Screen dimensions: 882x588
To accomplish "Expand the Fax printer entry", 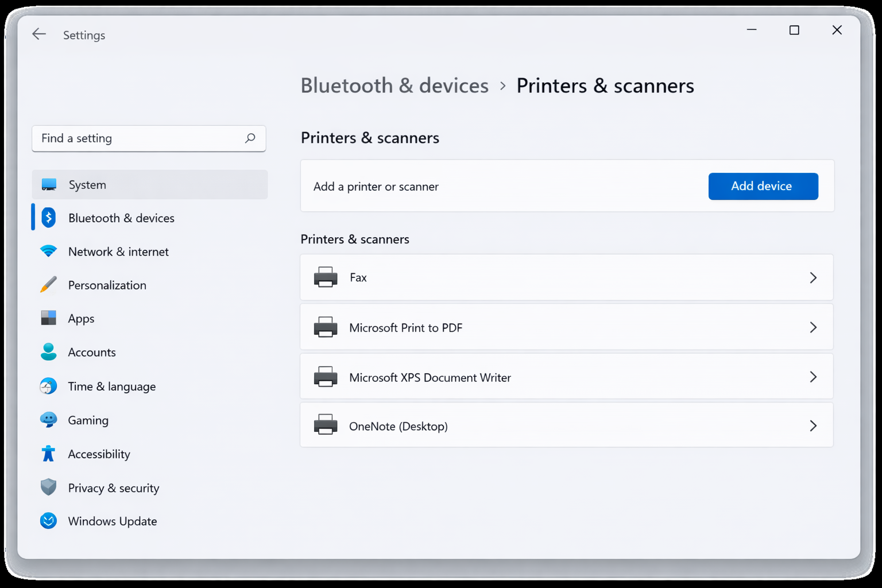I will tap(813, 277).
